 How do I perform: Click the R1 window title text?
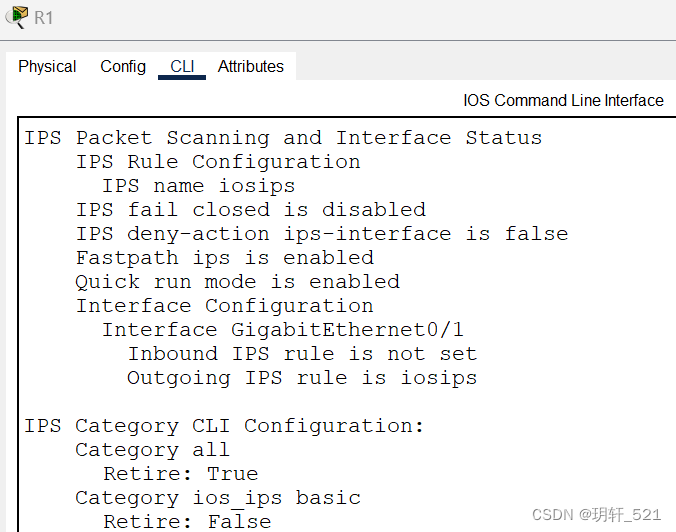44,18
